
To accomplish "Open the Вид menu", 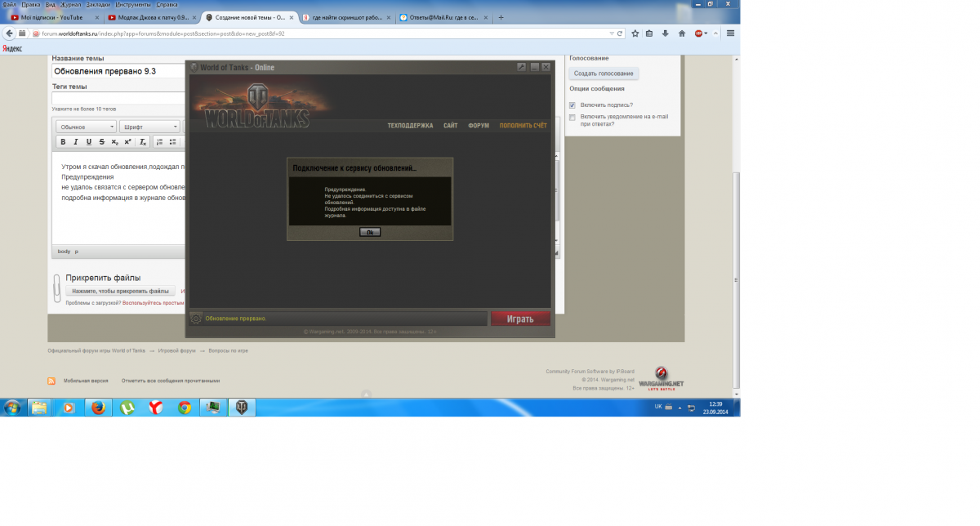I will coord(51,4).
